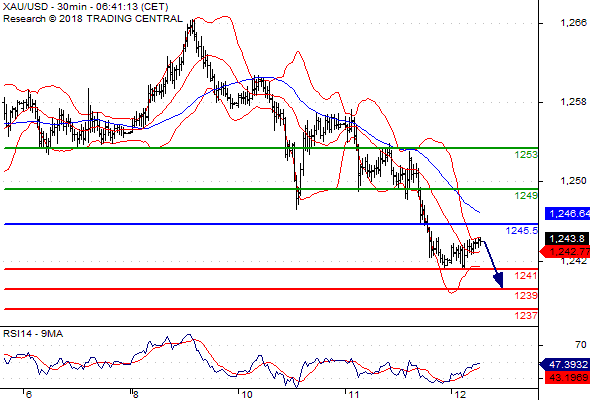The height and width of the screenshot is (400, 590).
Task: Click the date label 10 on time axis
Action: (246, 395)
